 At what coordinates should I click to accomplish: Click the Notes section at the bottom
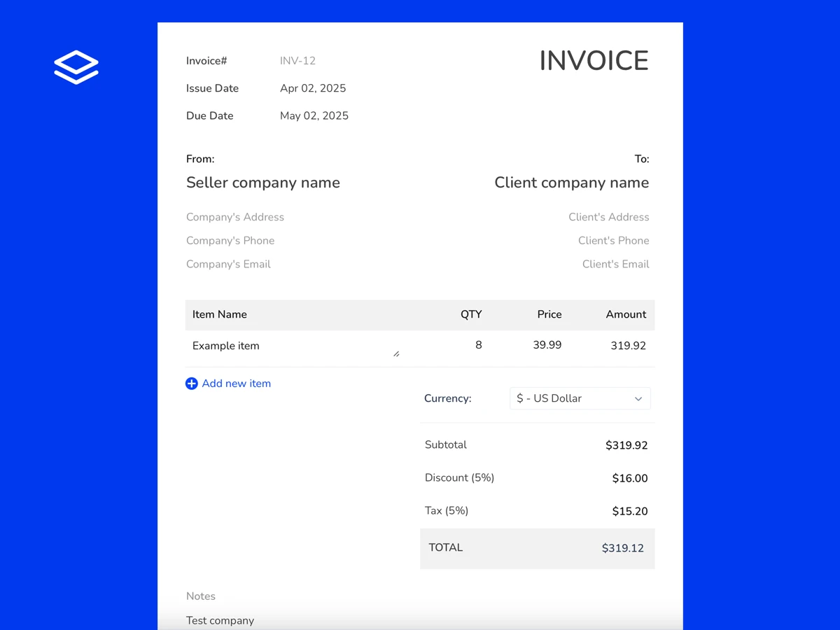(201, 596)
